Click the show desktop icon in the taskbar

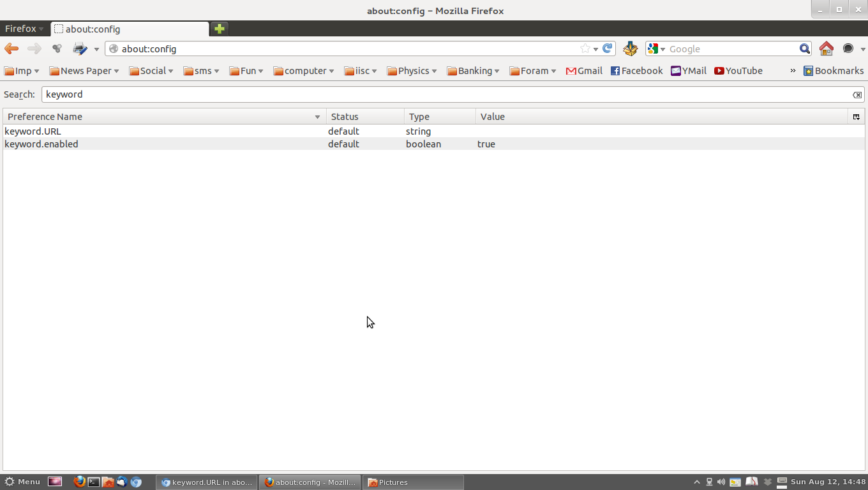55,482
